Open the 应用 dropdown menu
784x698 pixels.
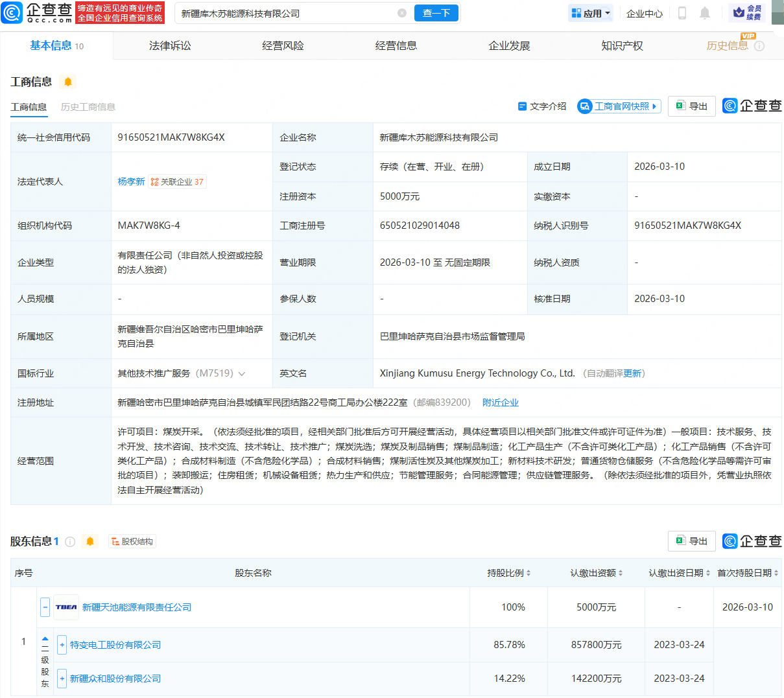pos(591,13)
